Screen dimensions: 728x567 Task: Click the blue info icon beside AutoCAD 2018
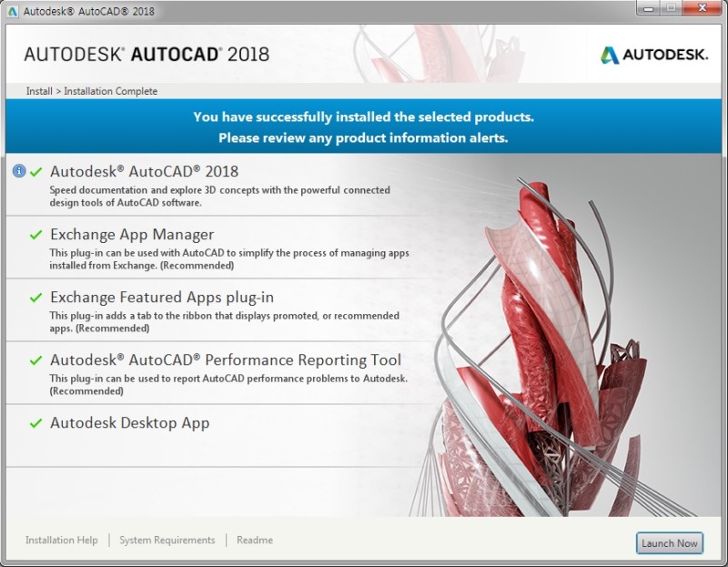[19, 171]
